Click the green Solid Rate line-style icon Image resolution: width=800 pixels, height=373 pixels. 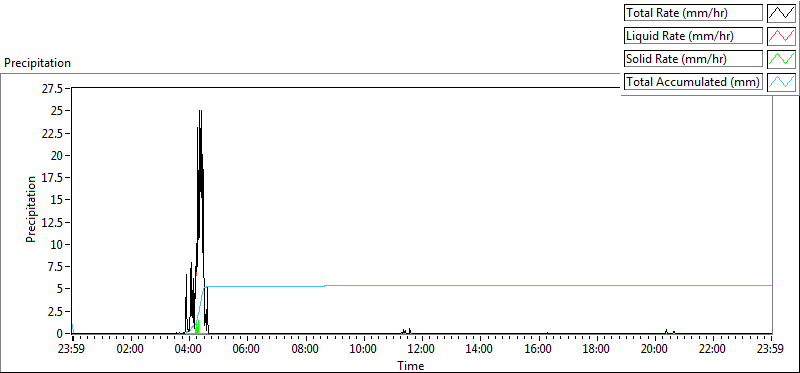point(781,59)
